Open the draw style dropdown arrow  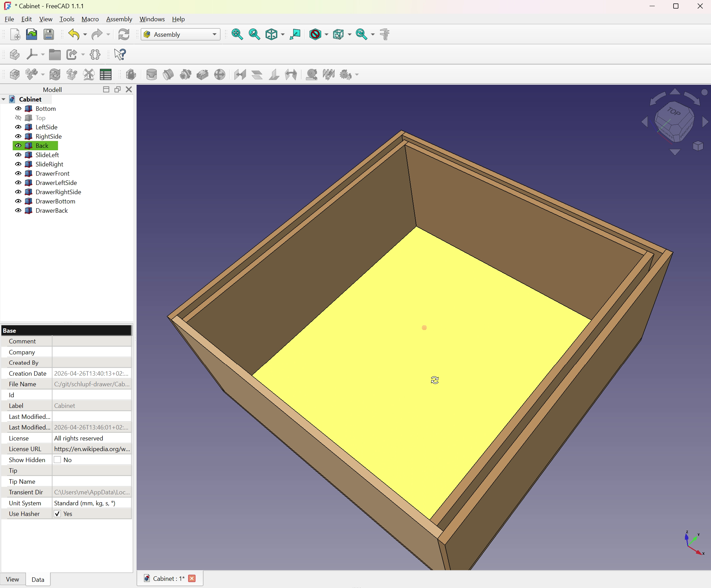coord(326,34)
